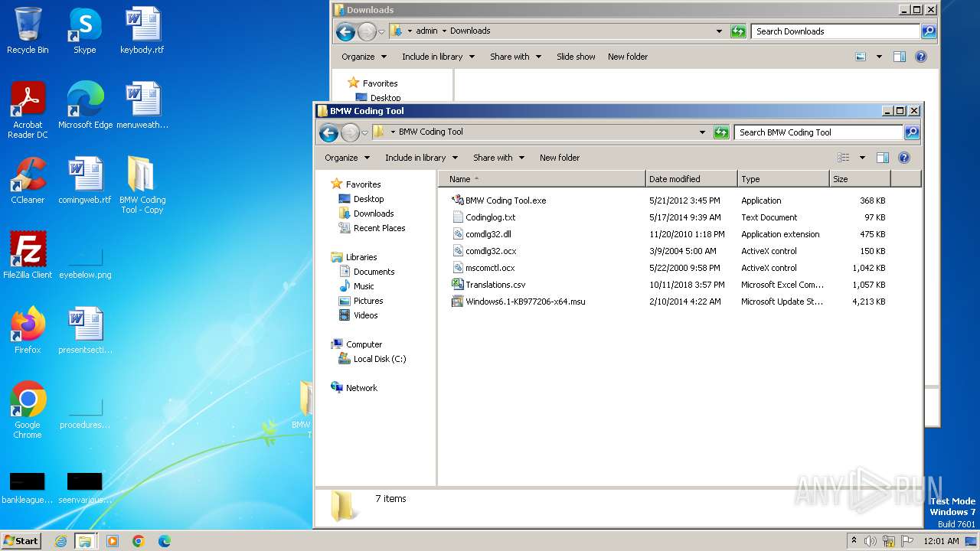Open keybody.rtf document on desktop
The image size is (980, 551).
point(142,31)
